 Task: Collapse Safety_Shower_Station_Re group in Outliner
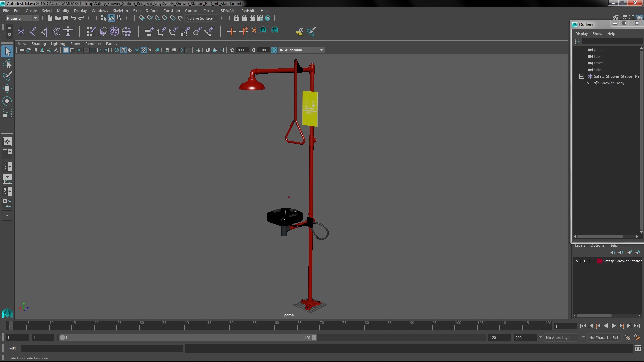pos(582,76)
